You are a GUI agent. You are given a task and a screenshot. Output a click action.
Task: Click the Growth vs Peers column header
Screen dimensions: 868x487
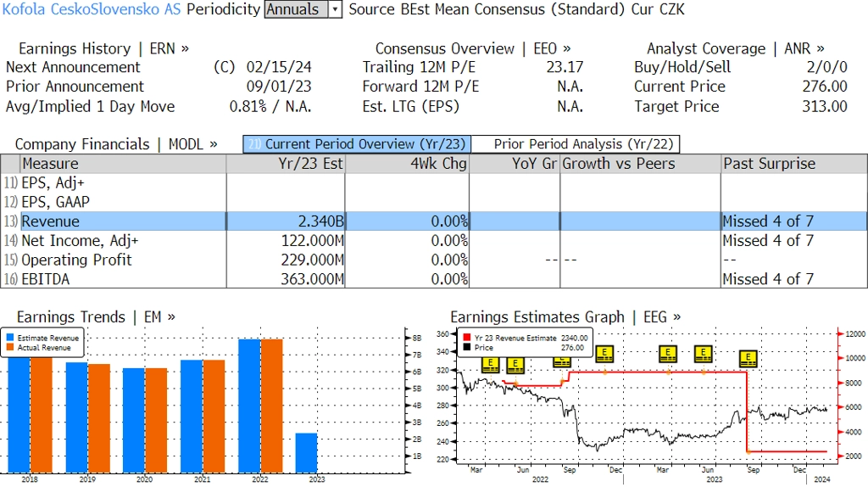641,164
